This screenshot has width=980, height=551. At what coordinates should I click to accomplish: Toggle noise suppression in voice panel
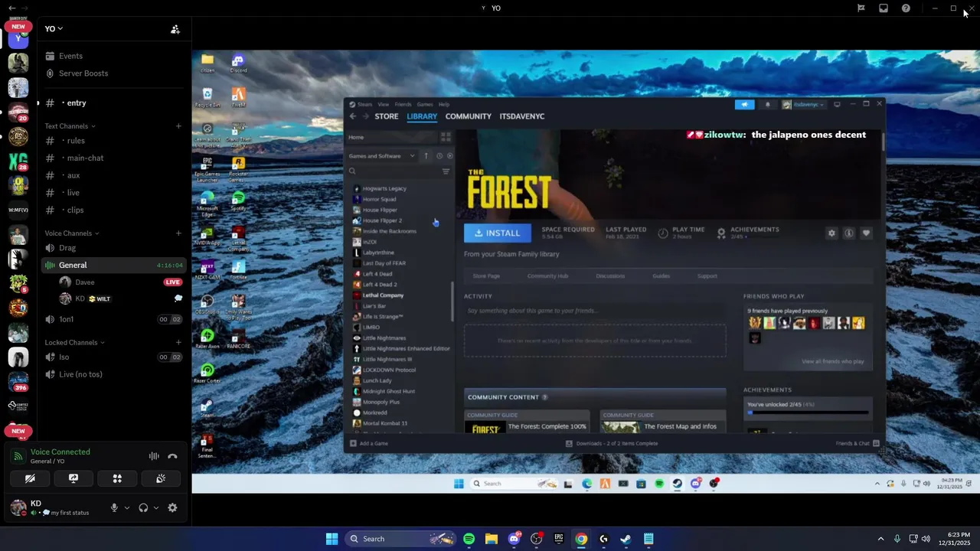pos(154,456)
